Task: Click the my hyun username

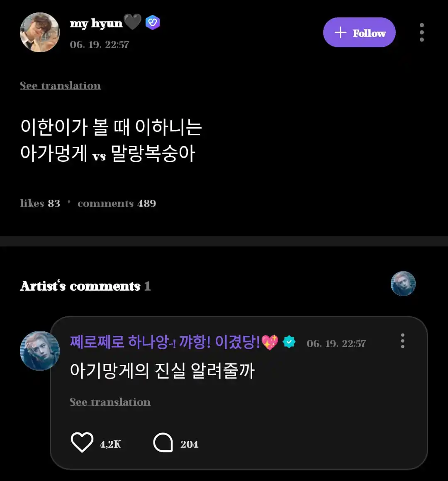Action: (96, 23)
